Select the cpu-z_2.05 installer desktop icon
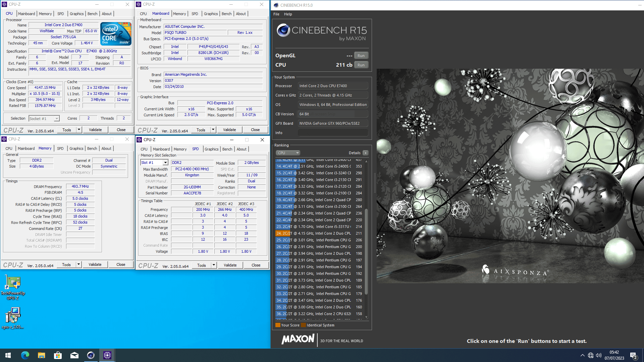The height and width of the screenshot is (362, 644). tap(13, 318)
